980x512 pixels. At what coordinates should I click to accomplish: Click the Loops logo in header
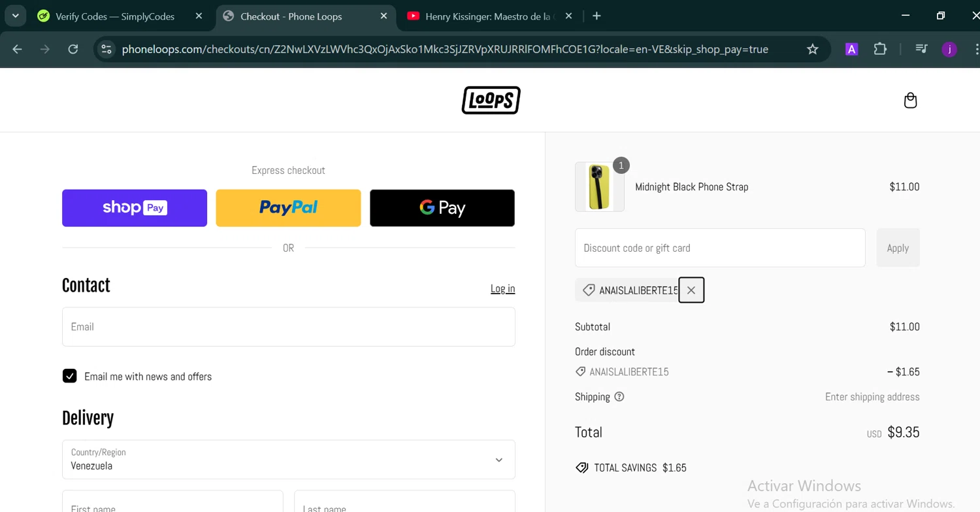point(491,100)
